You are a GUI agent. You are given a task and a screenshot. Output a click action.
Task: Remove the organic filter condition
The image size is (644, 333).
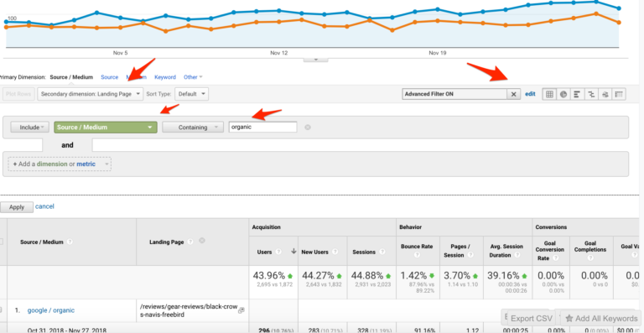(x=308, y=127)
